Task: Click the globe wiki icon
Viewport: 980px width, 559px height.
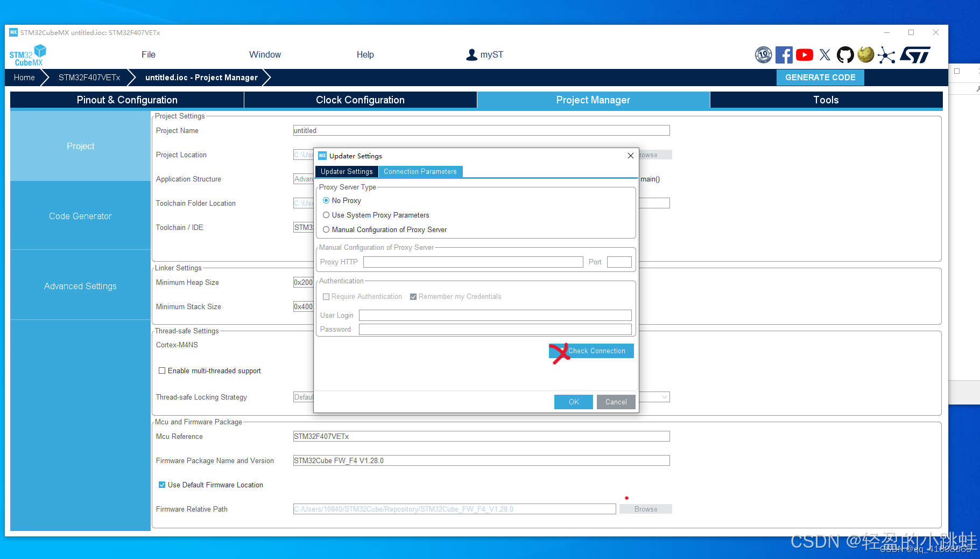Action: [x=865, y=54]
